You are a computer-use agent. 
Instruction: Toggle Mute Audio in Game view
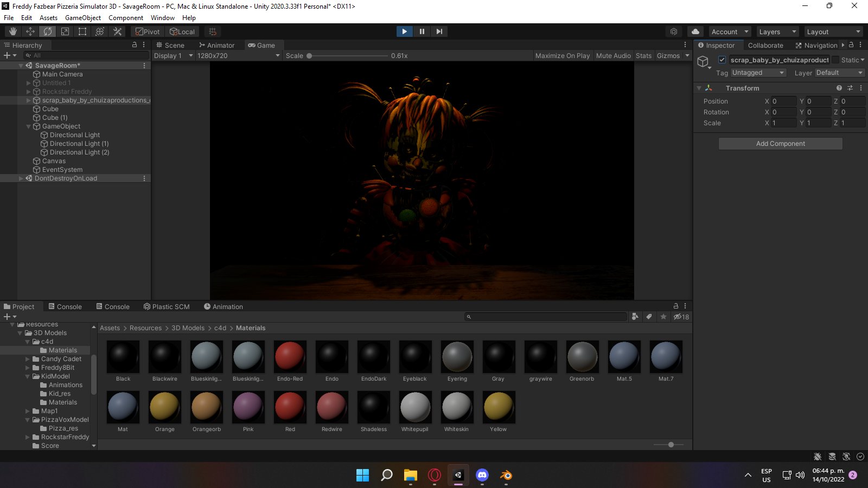pyautogui.click(x=613, y=56)
